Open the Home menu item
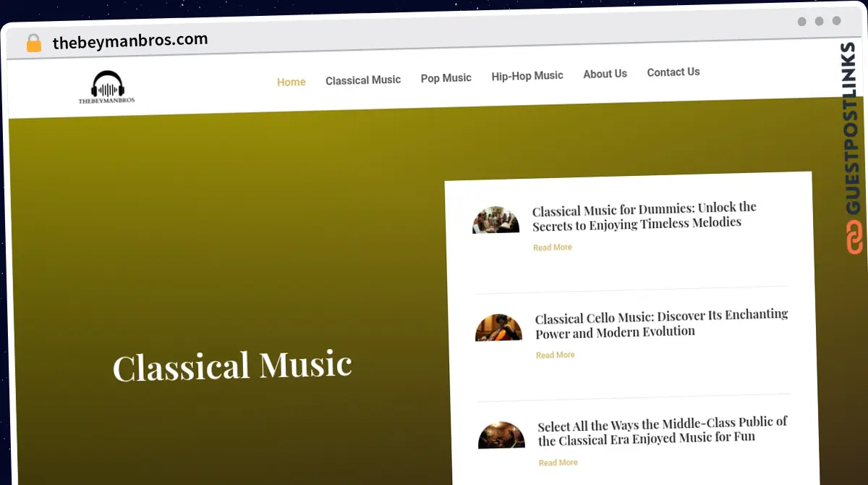Viewport: 868px width, 485px height. 291,82
